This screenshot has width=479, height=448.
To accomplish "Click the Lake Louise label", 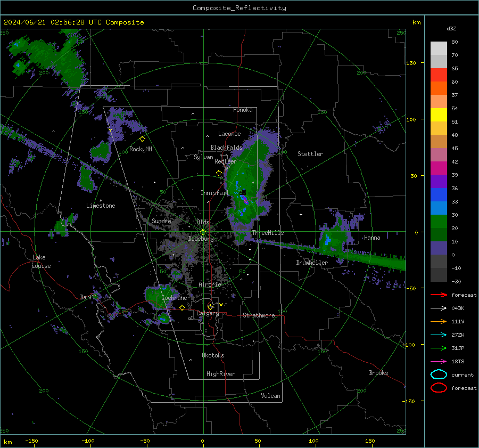I will (x=42, y=262).
